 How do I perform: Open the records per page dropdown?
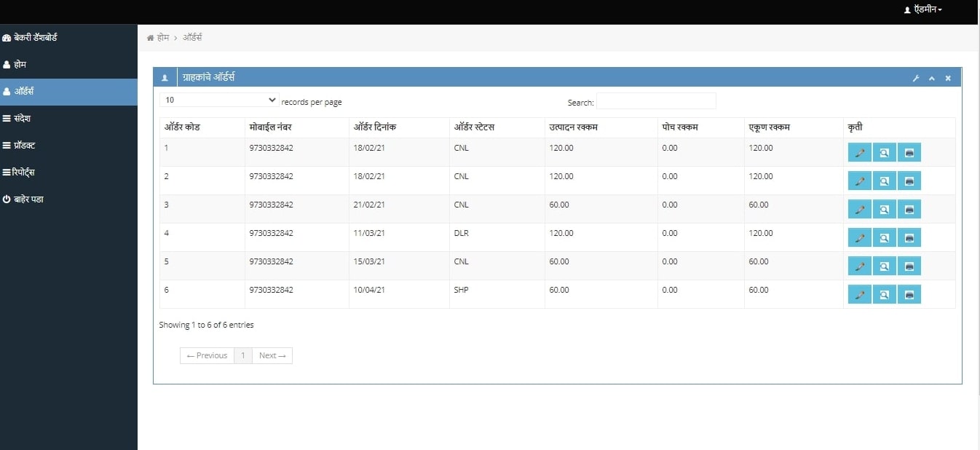click(219, 100)
